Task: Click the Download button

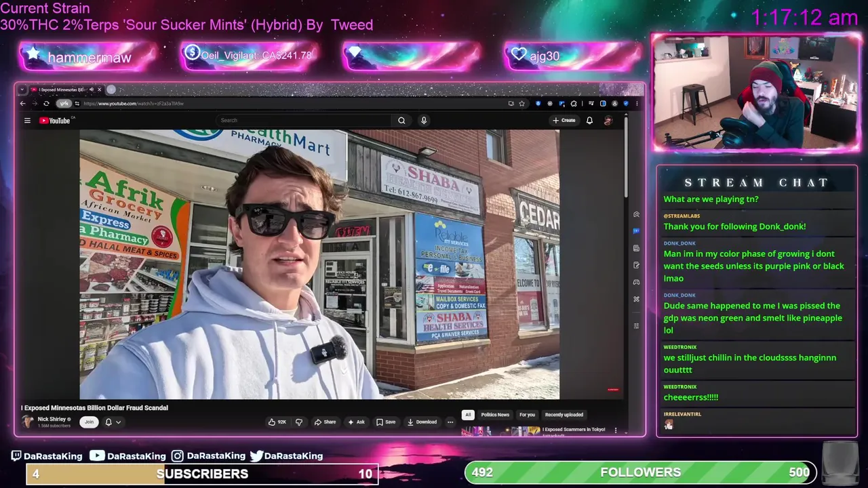Action: pyautogui.click(x=422, y=422)
